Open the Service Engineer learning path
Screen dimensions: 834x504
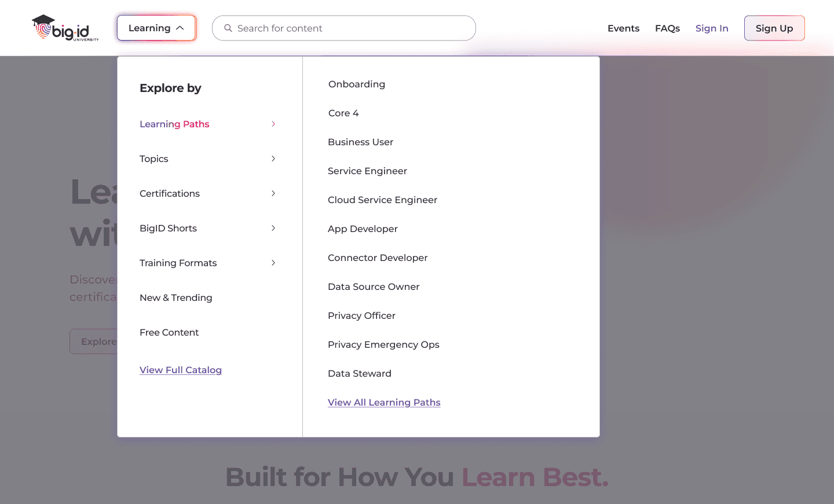tap(367, 171)
